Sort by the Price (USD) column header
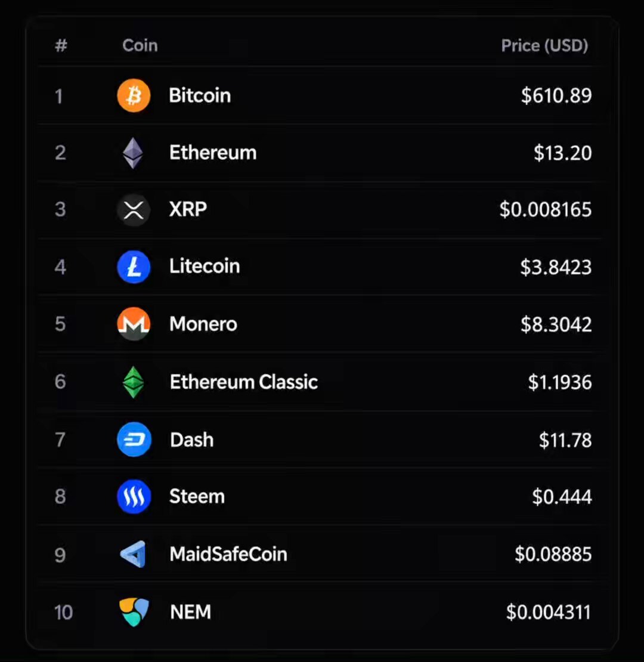The height and width of the screenshot is (662, 644). coord(544,45)
